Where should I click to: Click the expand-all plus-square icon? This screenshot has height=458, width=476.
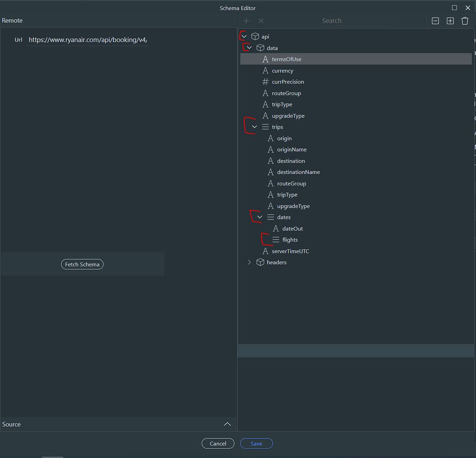pos(450,20)
